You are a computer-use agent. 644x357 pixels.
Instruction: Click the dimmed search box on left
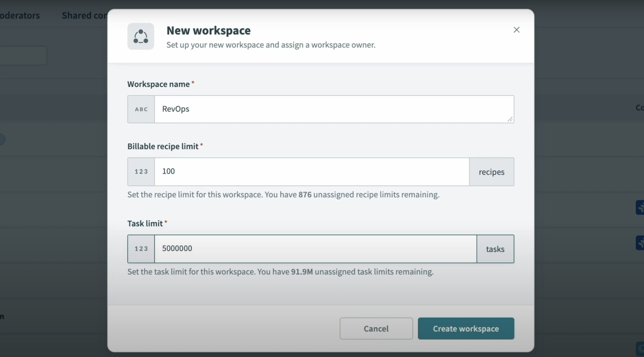tap(23, 55)
